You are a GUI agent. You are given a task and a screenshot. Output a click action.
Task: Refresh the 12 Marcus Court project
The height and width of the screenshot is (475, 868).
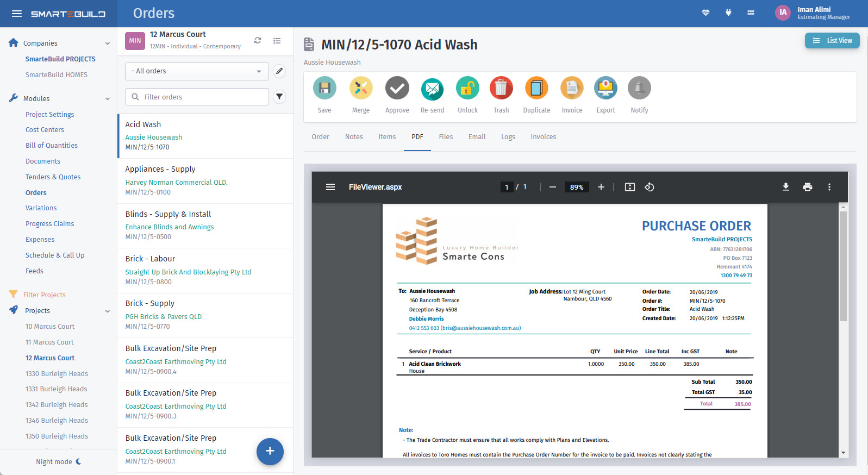258,40
